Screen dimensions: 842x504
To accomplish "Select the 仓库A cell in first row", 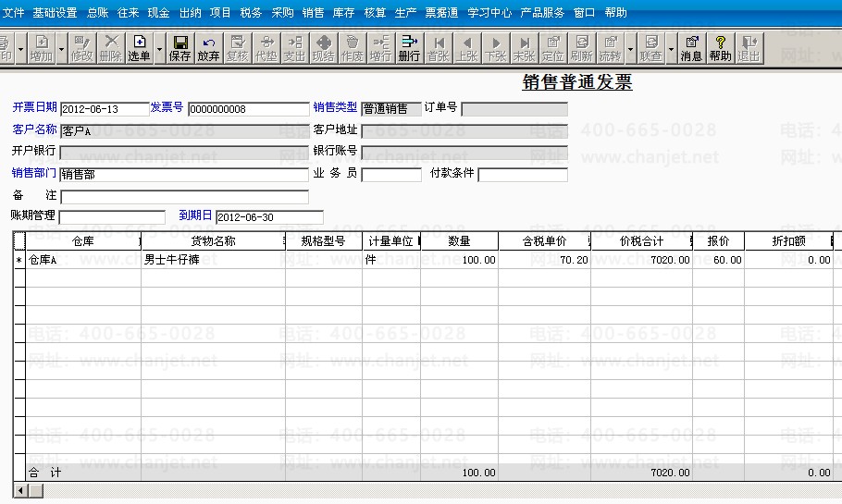I will tap(83, 260).
